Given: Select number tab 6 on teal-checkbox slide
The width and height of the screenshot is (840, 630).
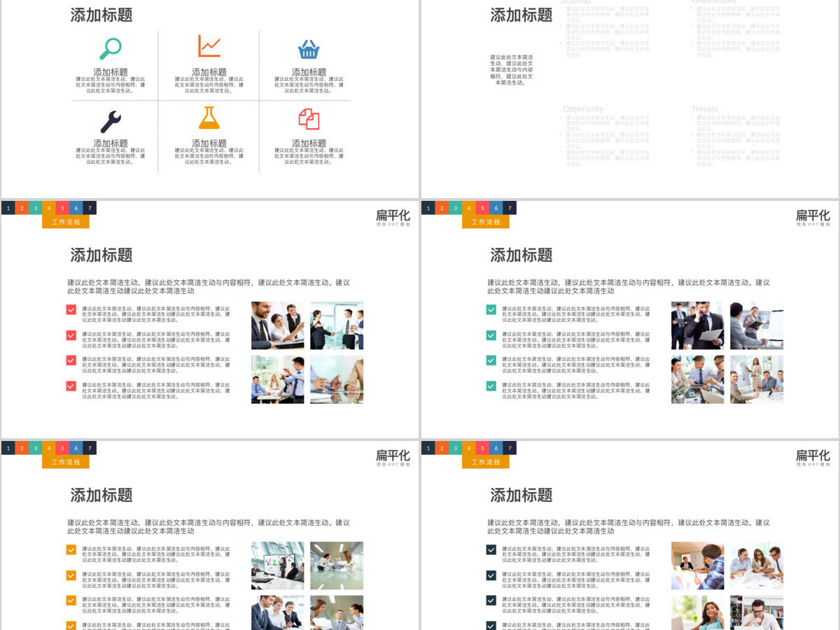Looking at the screenshot, I should [x=496, y=208].
